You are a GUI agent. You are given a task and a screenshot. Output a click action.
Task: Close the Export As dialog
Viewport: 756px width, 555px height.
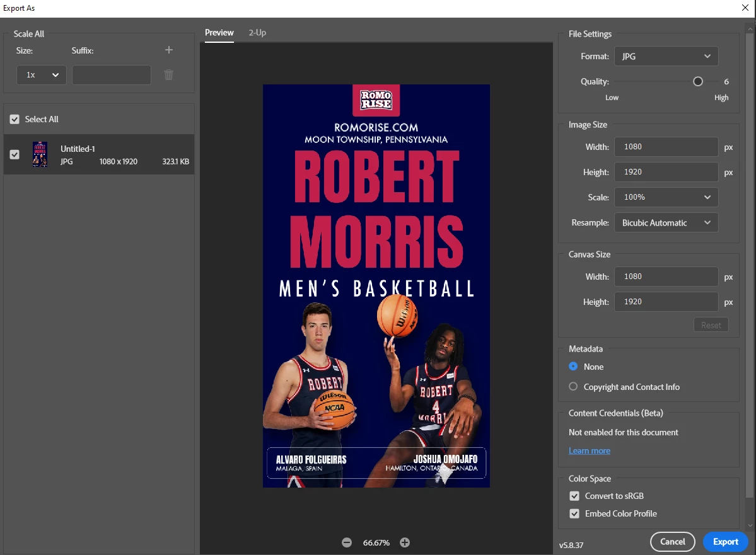point(745,8)
